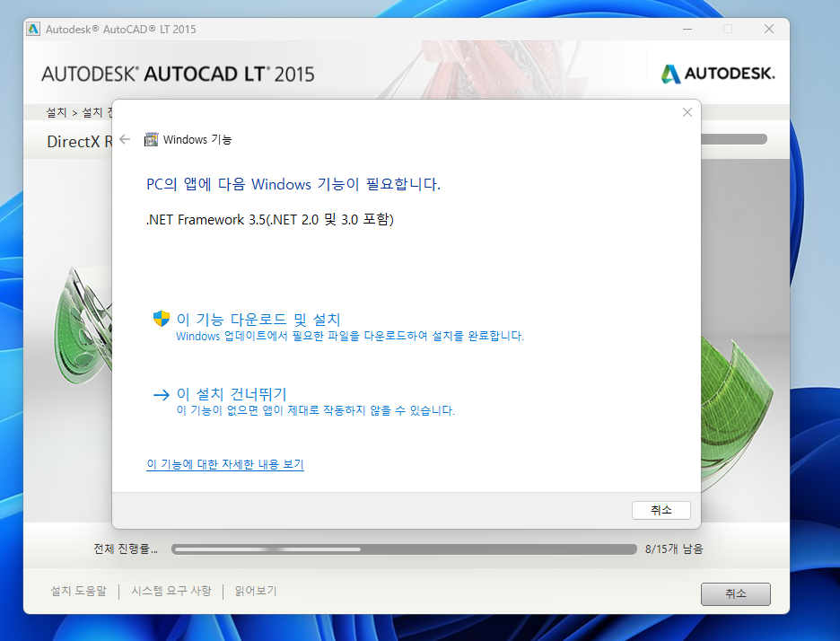Minimize the AutoCAD LT 2015 installer window
This screenshot has height=641, width=840.
(687, 29)
